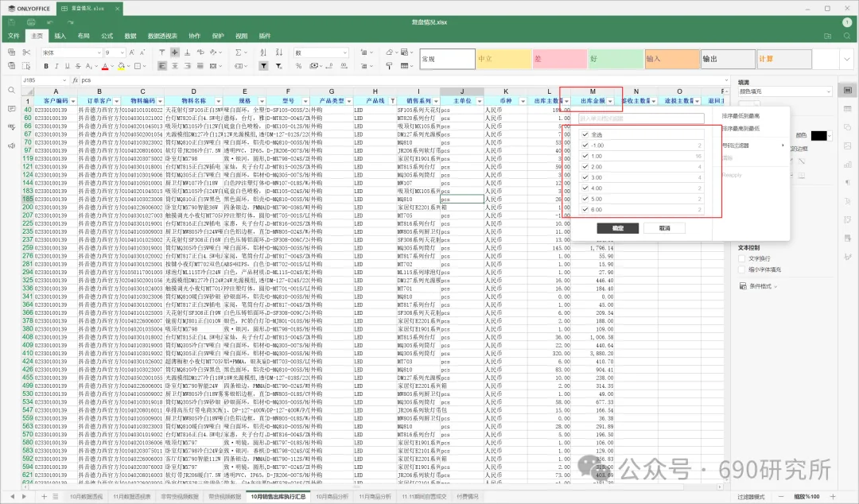Enable 文字换行 wrap text checkbox
The image size is (859, 504).
pos(742,258)
